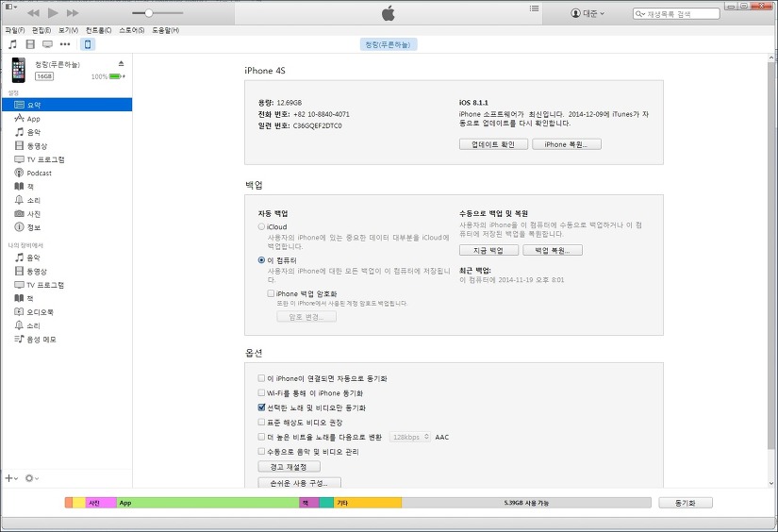Open 소리 under the settings section
Screen dimensions: 778x532
pos(67,200)
